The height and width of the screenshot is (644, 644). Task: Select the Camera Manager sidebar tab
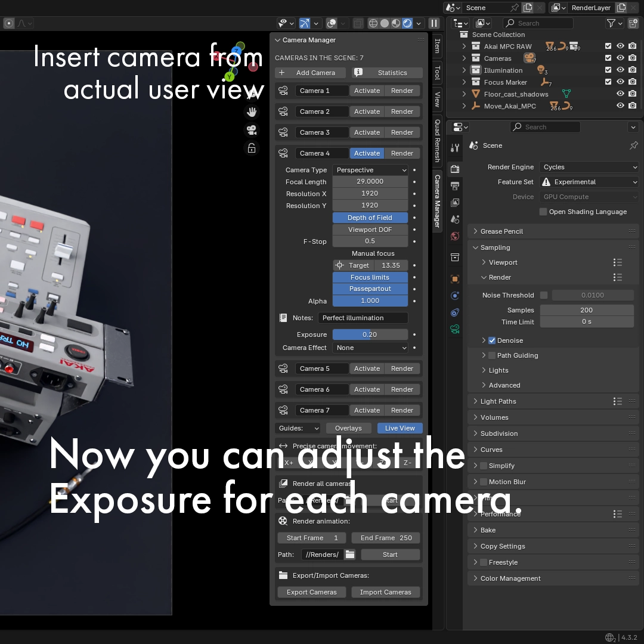click(438, 202)
